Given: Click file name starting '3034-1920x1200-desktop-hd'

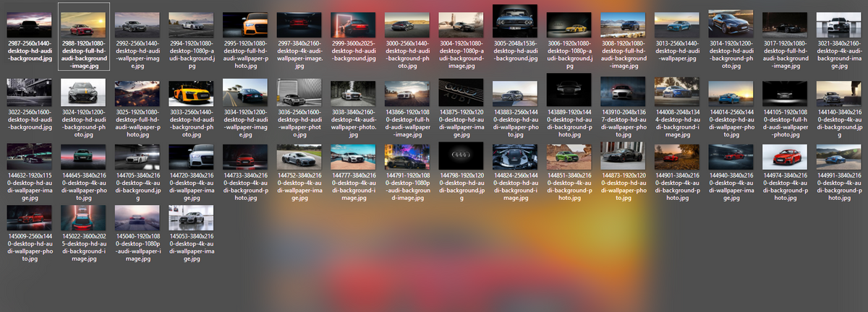Looking at the screenshot, I should [246, 123].
